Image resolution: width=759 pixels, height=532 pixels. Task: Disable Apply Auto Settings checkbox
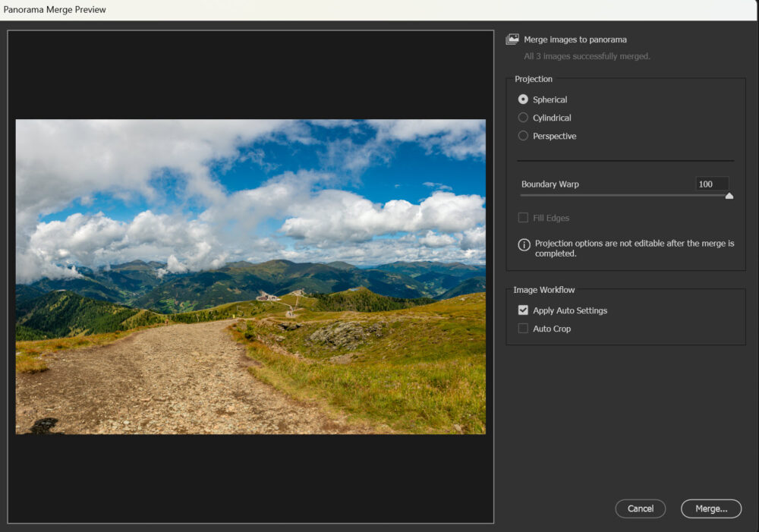click(x=523, y=310)
